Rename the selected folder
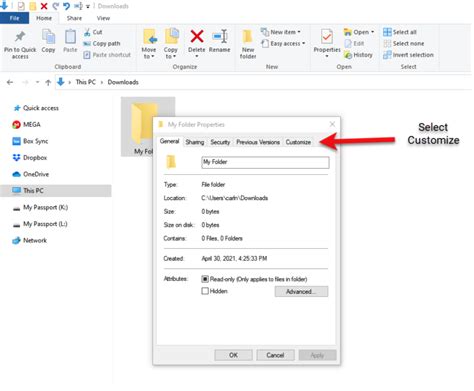The image size is (474, 391). tap(220, 41)
